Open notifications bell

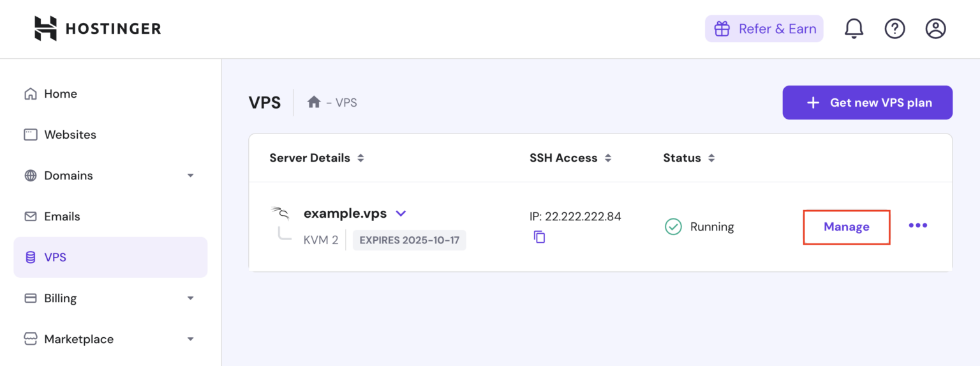click(x=854, y=29)
